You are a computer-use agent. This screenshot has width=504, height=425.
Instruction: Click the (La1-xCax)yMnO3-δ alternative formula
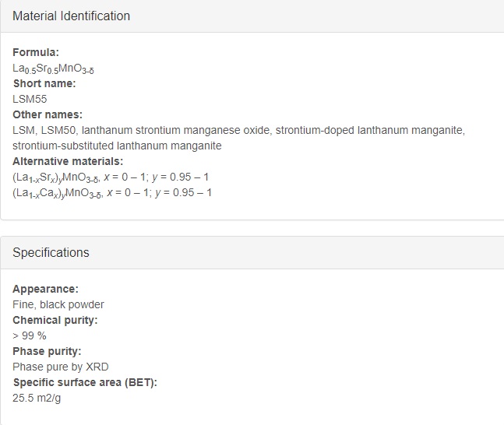coord(58,193)
